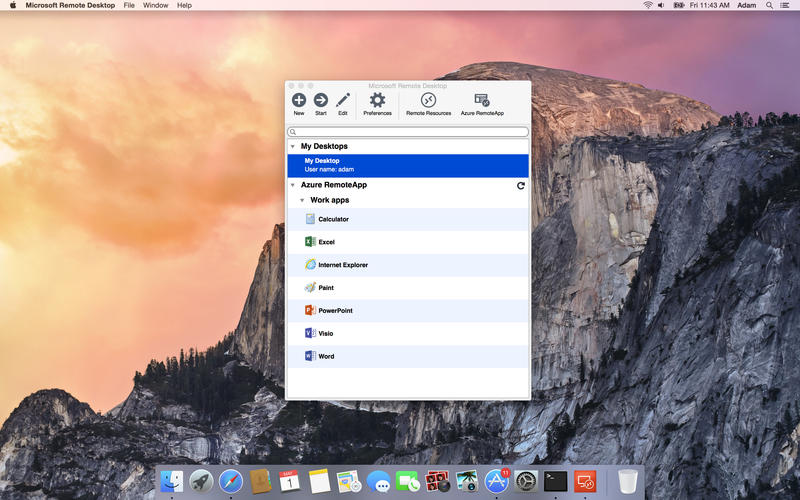
Task: Click the Internet Explorer app icon
Action: click(310, 265)
